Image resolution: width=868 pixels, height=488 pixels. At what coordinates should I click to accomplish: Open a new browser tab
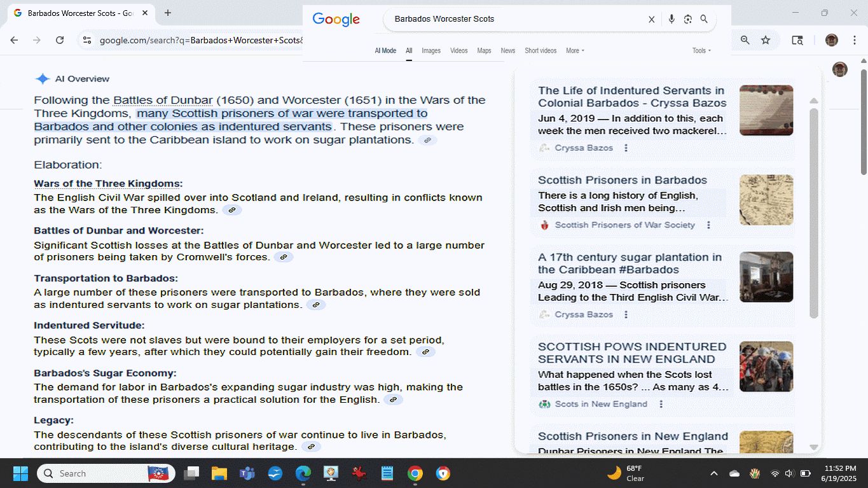[168, 13]
